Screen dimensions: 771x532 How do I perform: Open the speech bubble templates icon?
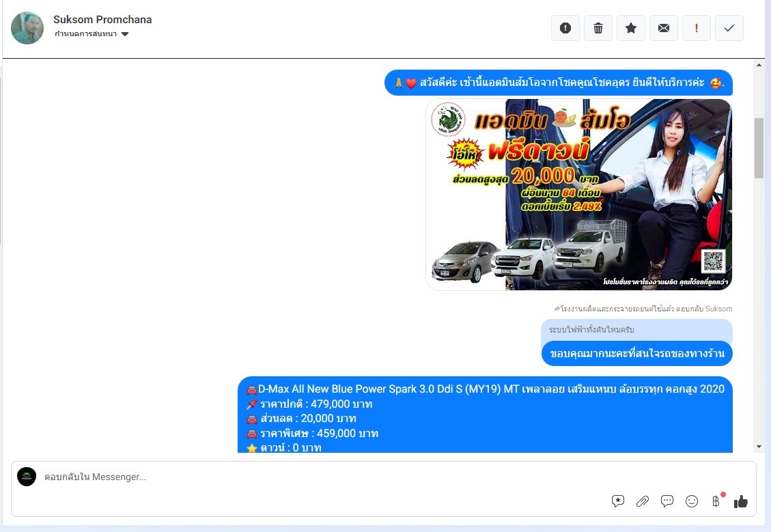coord(667,501)
